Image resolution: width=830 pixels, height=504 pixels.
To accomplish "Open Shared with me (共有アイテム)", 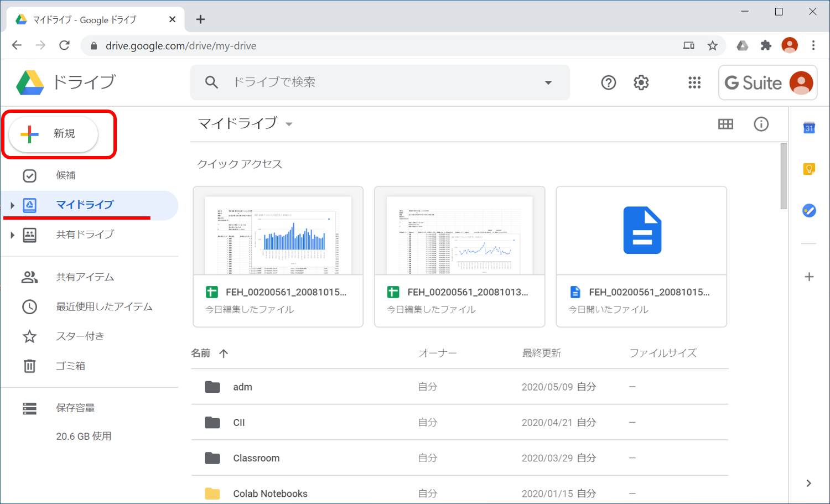I will (85, 277).
